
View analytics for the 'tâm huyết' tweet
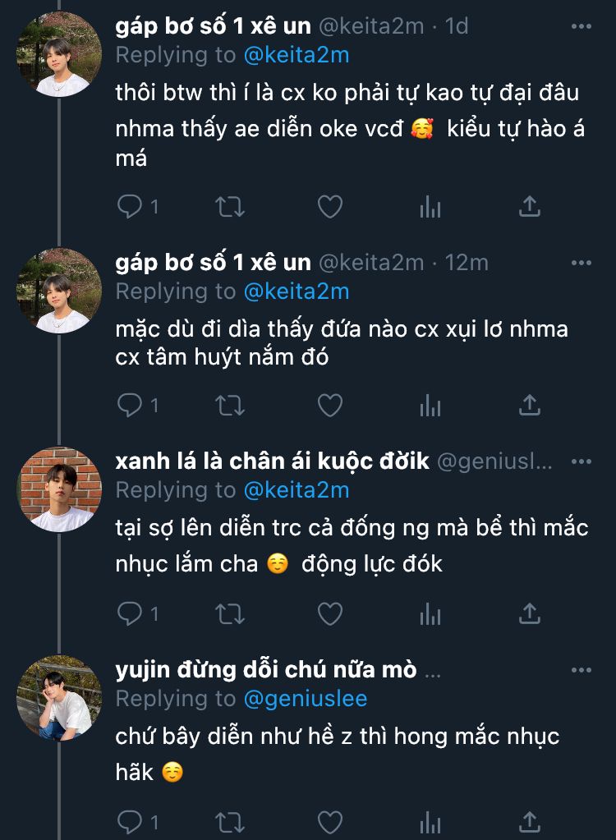tap(430, 404)
